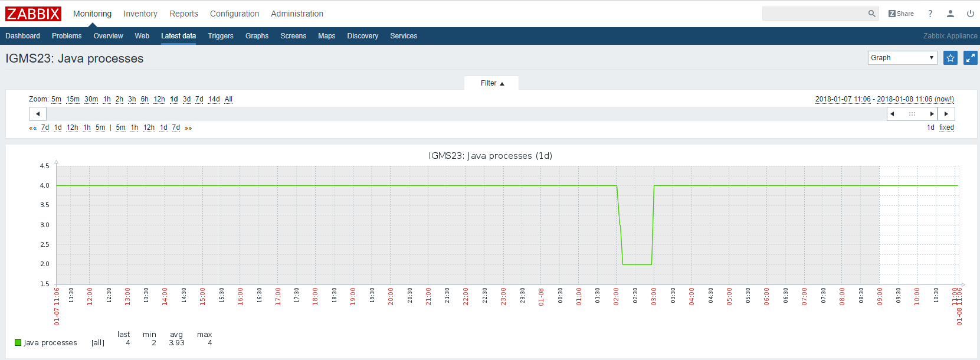Open the Administration menu
980x360 pixels.
297,14
